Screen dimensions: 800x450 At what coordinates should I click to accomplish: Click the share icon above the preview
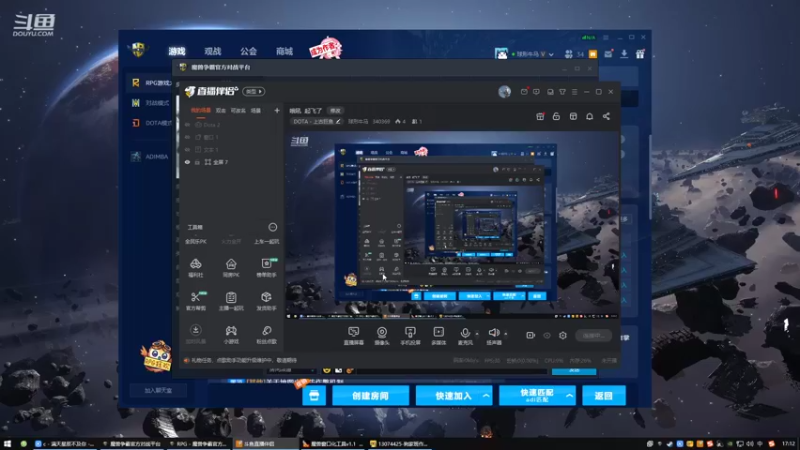point(606,116)
